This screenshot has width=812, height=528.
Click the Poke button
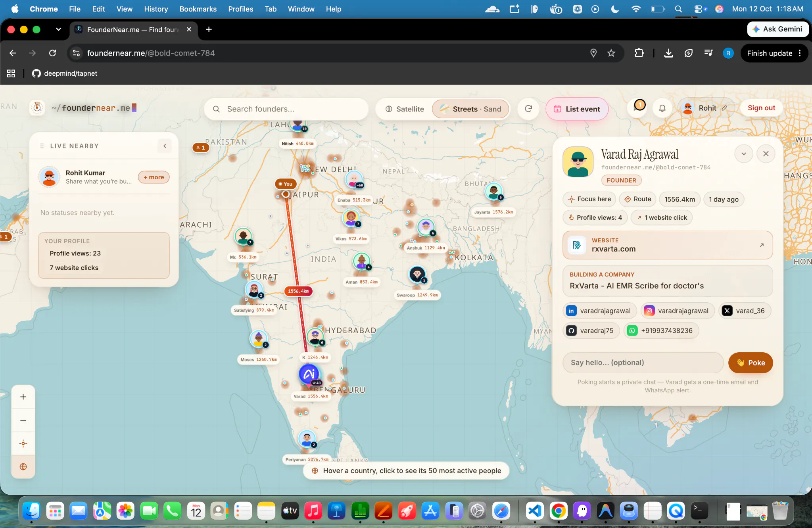[x=751, y=363]
